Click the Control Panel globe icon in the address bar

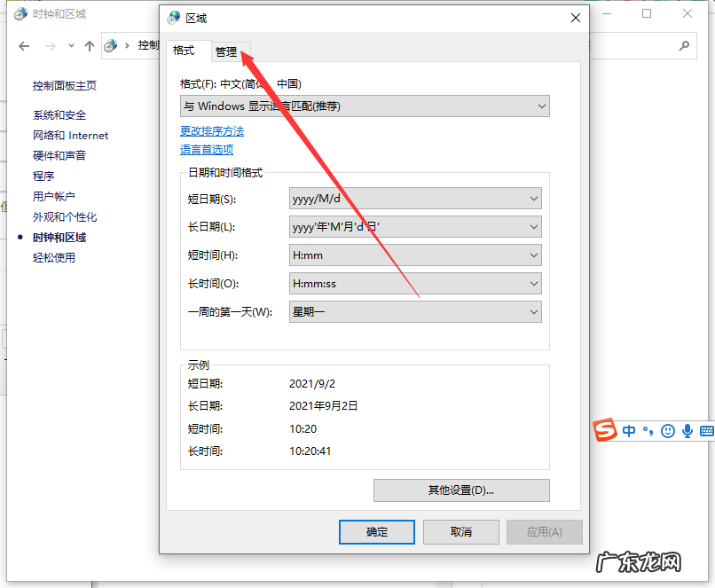click(x=109, y=44)
